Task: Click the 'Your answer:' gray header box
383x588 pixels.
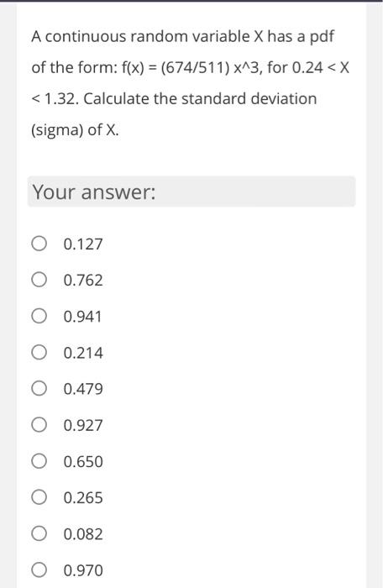Action: coord(191,192)
